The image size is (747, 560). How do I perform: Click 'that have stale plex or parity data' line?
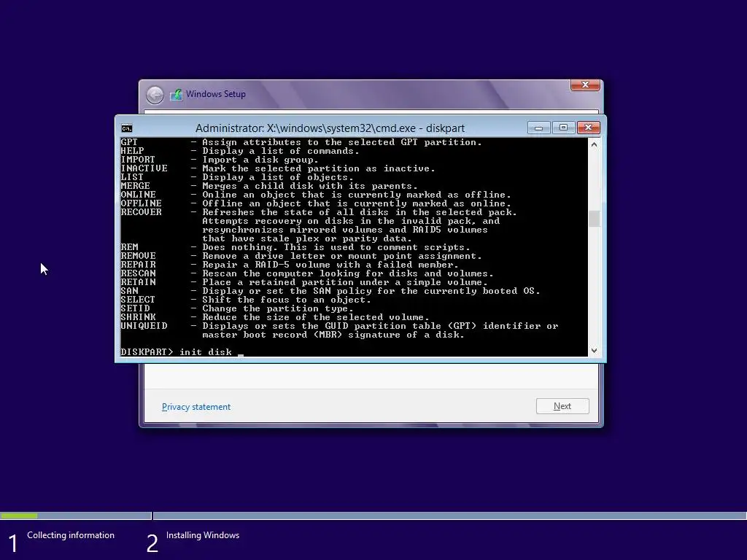pyautogui.click(x=307, y=238)
